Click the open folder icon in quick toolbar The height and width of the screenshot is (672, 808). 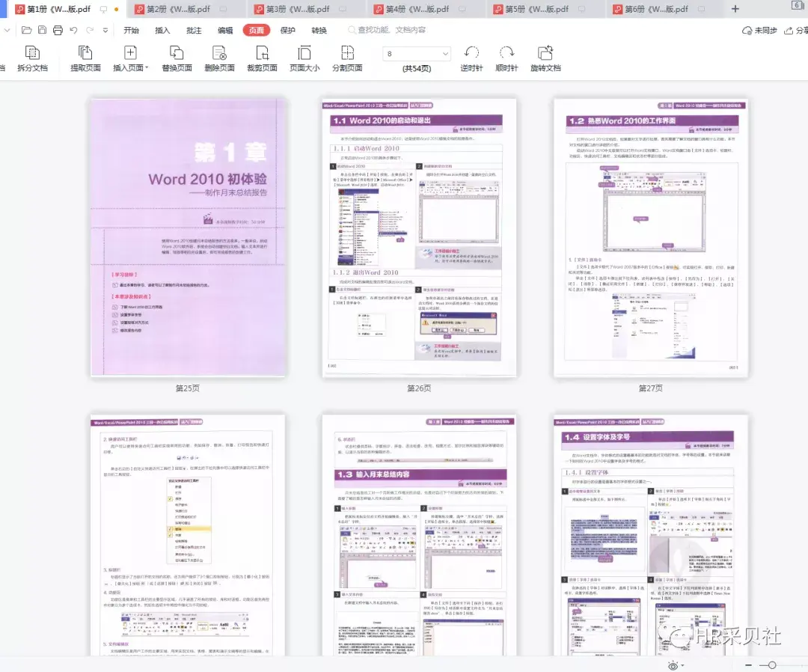tap(26, 31)
